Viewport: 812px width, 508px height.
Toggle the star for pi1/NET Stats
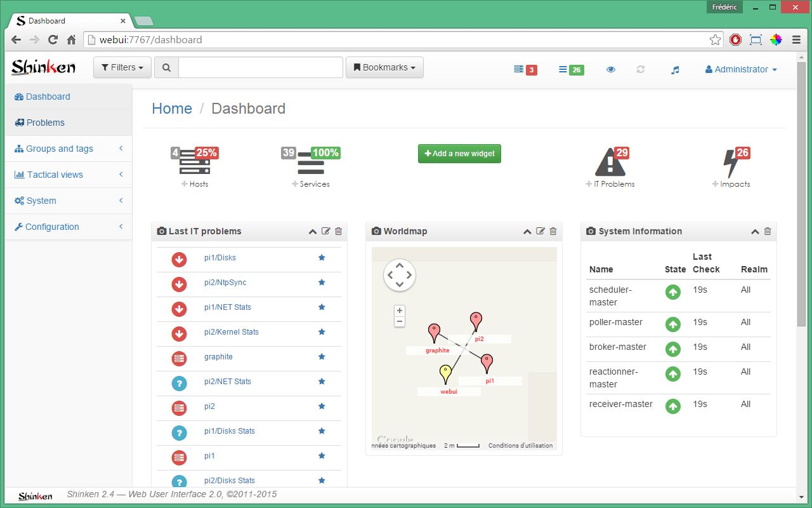322,307
